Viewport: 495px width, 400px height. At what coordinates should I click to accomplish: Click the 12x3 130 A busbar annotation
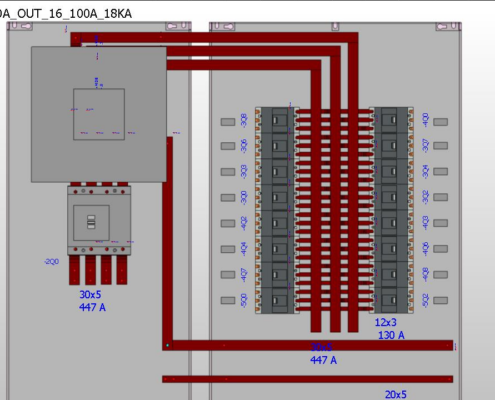pyautogui.click(x=390, y=329)
